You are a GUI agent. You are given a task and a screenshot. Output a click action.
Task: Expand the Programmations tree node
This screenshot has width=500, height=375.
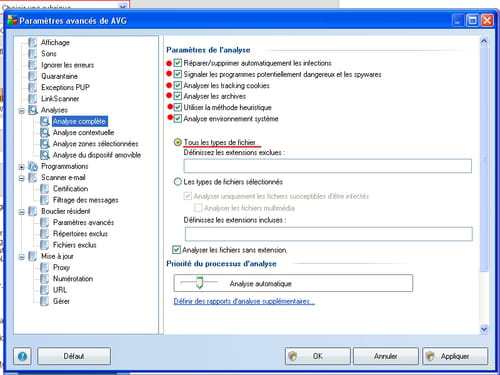pos(22,167)
